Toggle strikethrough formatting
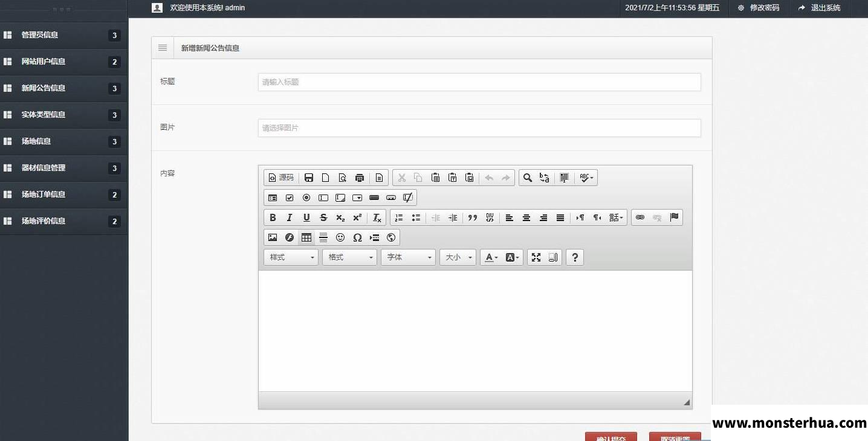This screenshot has width=868, height=441. click(x=323, y=217)
